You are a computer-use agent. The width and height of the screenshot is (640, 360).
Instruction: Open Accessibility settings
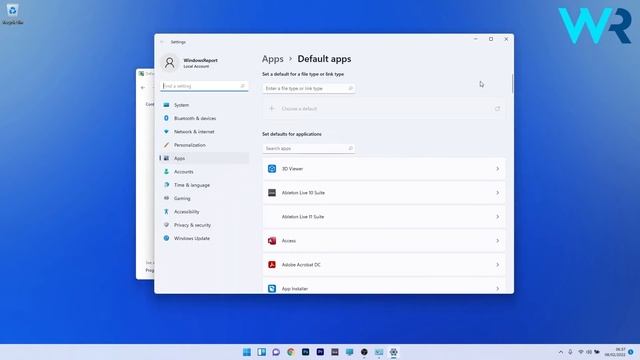[x=204, y=211]
